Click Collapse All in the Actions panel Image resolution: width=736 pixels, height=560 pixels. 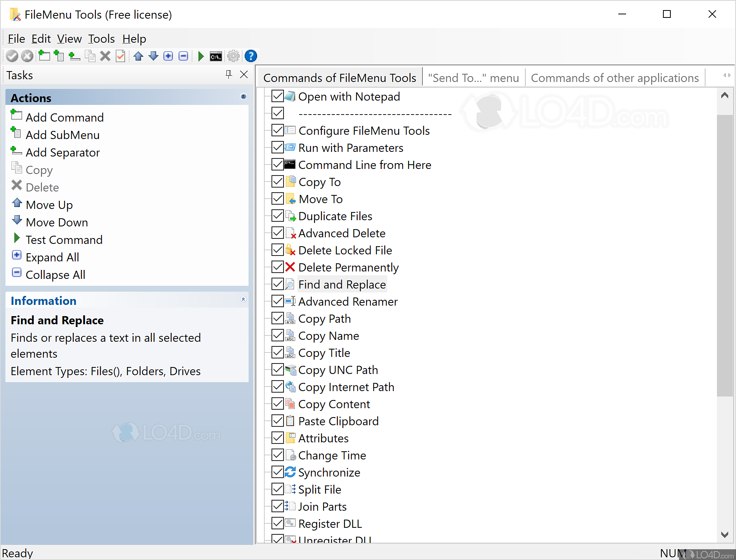click(55, 275)
